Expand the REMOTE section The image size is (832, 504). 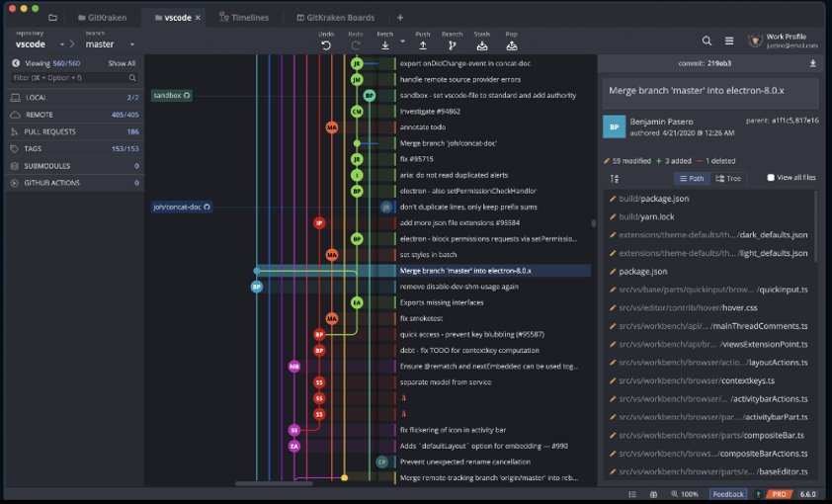74,115
